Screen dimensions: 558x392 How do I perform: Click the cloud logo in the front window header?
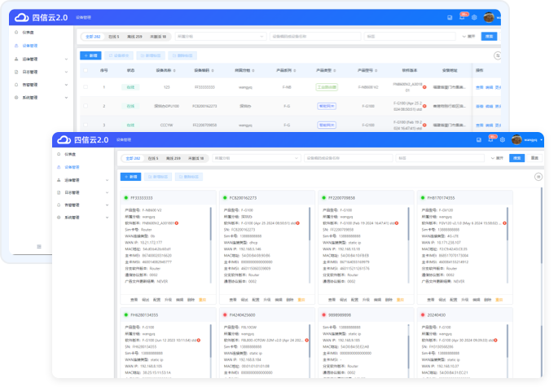(x=64, y=139)
